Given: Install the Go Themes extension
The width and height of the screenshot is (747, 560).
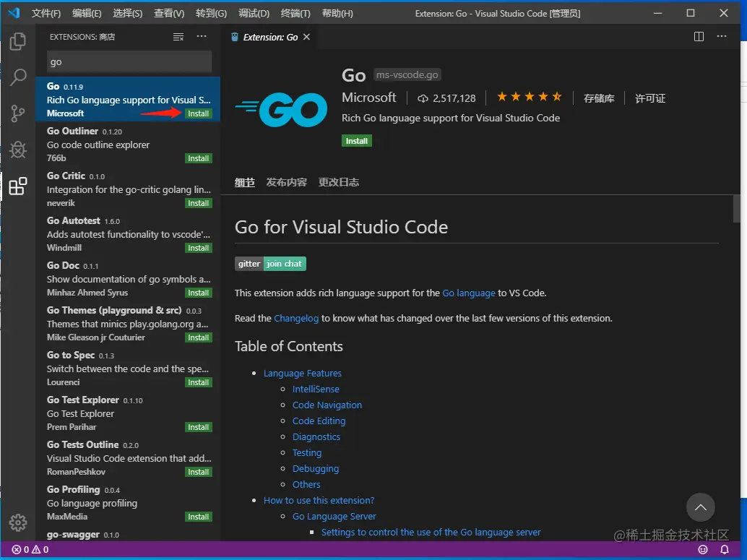Looking at the screenshot, I should pos(198,337).
